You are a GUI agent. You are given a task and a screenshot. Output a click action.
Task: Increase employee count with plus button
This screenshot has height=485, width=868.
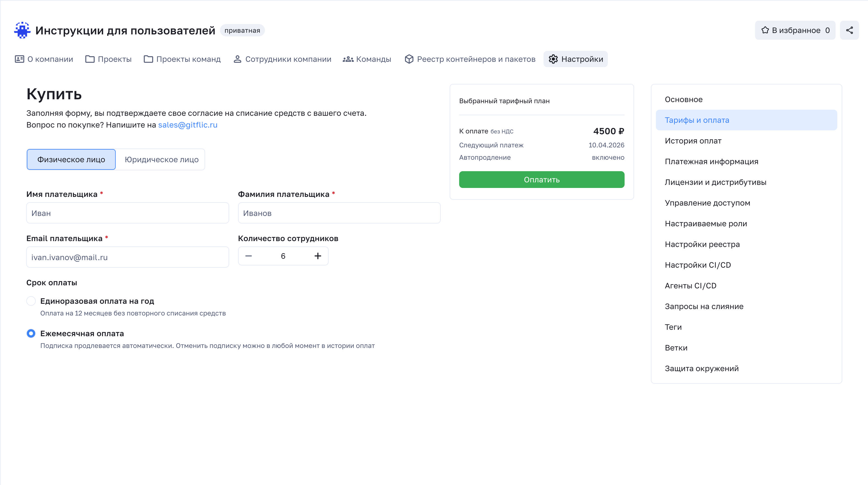[317, 256]
